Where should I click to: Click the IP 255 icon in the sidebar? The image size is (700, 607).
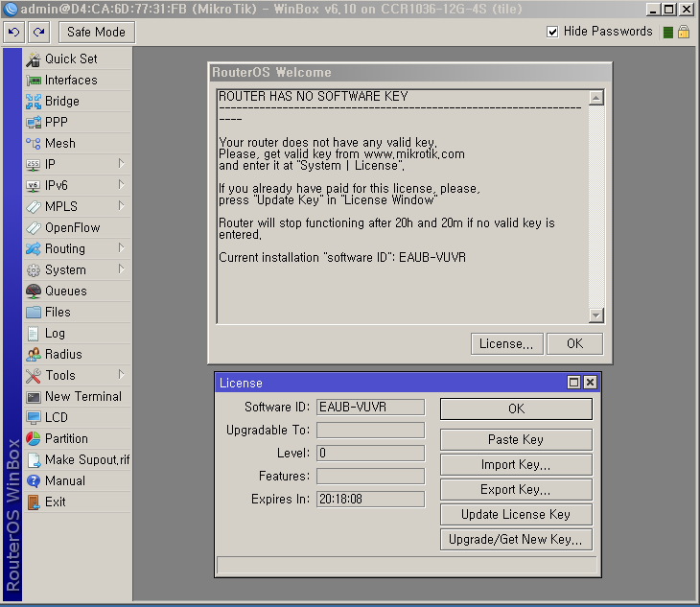(33, 165)
